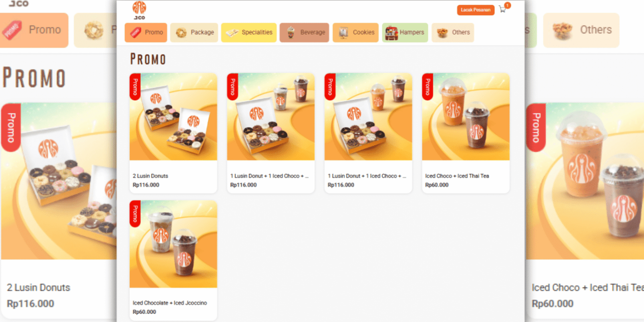644x322 pixels.
Task: Go to the Beverage category
Action: (304, 32)
